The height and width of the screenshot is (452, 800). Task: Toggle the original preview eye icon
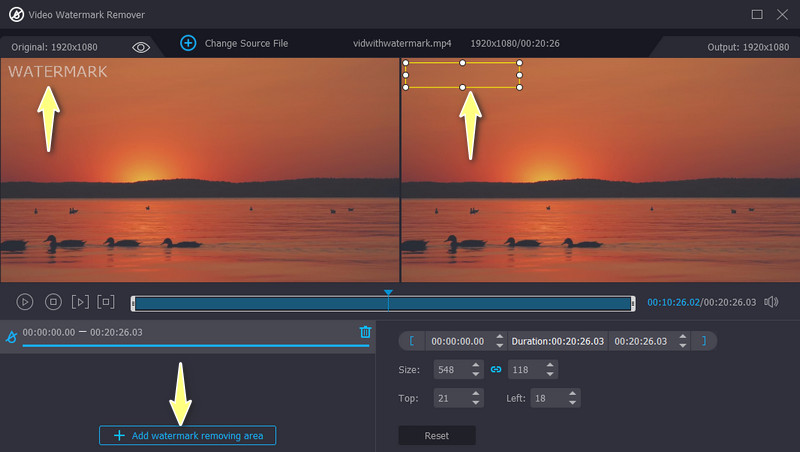141,47
